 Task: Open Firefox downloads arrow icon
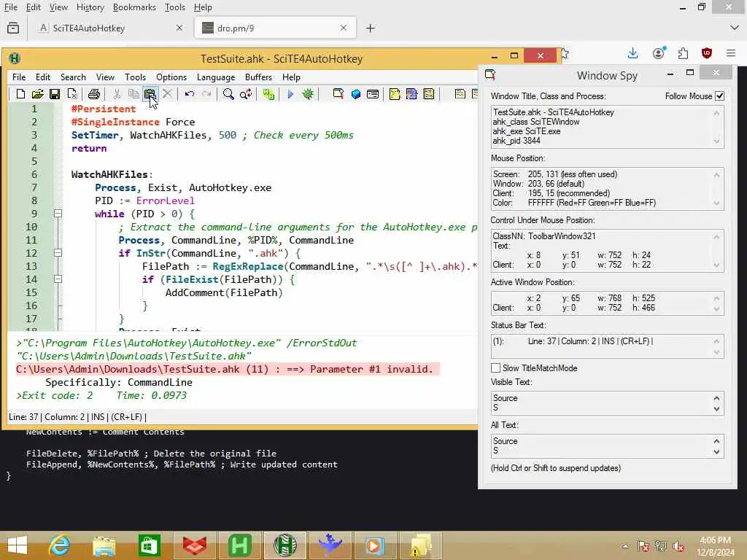pyautogui.click(x=632, y=52)
